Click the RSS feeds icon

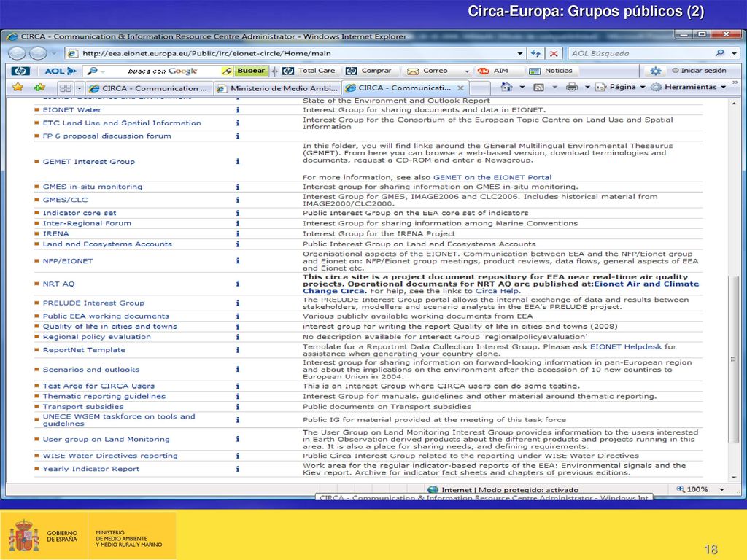tap(539, 87)
